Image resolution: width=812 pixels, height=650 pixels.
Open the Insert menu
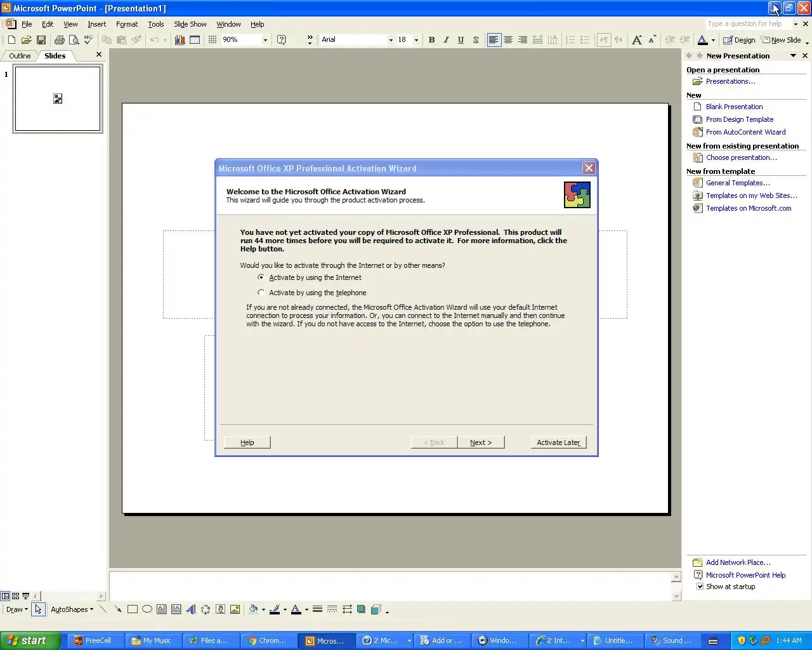[x=96, y=24]
